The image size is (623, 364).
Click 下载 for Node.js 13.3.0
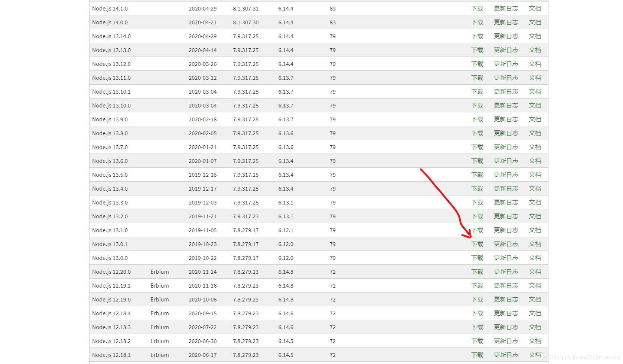click(x=477, y=203)
